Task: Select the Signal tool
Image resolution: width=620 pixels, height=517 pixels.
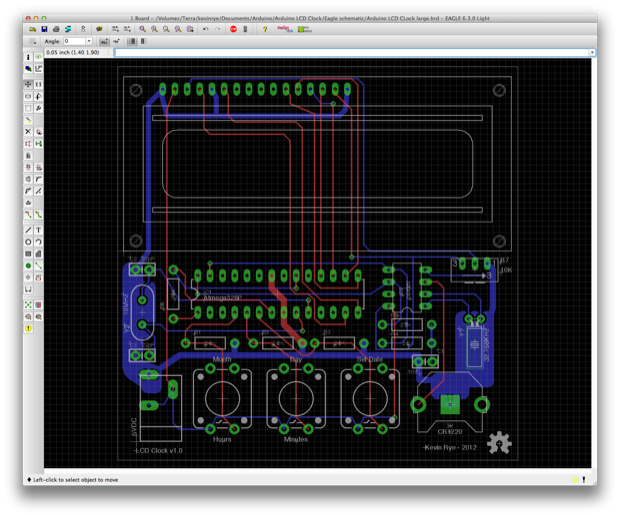Action: pyautogui.click(x=38, y=266)
